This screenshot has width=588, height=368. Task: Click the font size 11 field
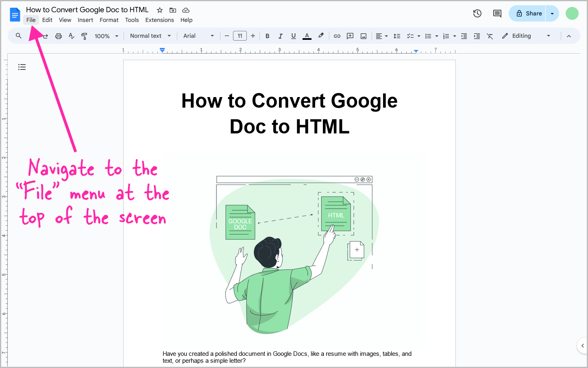click(x=240, y=36)
